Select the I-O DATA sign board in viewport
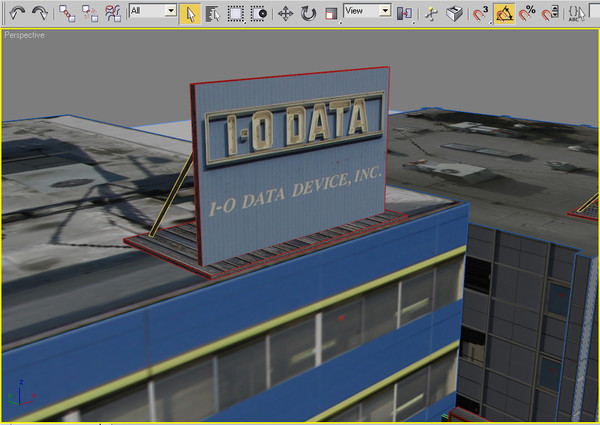 click(293, 168)
